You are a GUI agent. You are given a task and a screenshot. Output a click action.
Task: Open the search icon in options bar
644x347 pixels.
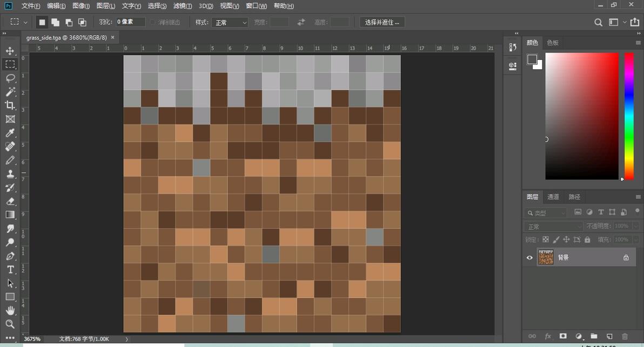(599, 22)
